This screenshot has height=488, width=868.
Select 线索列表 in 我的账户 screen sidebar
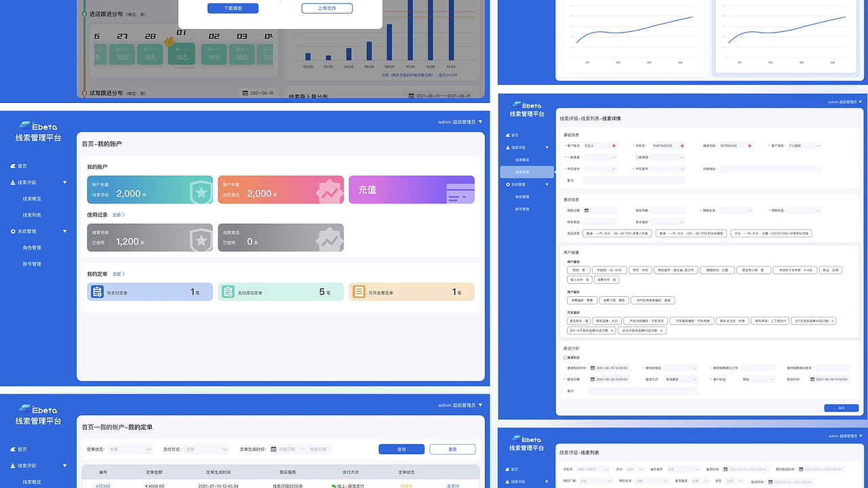click(32, 215)
